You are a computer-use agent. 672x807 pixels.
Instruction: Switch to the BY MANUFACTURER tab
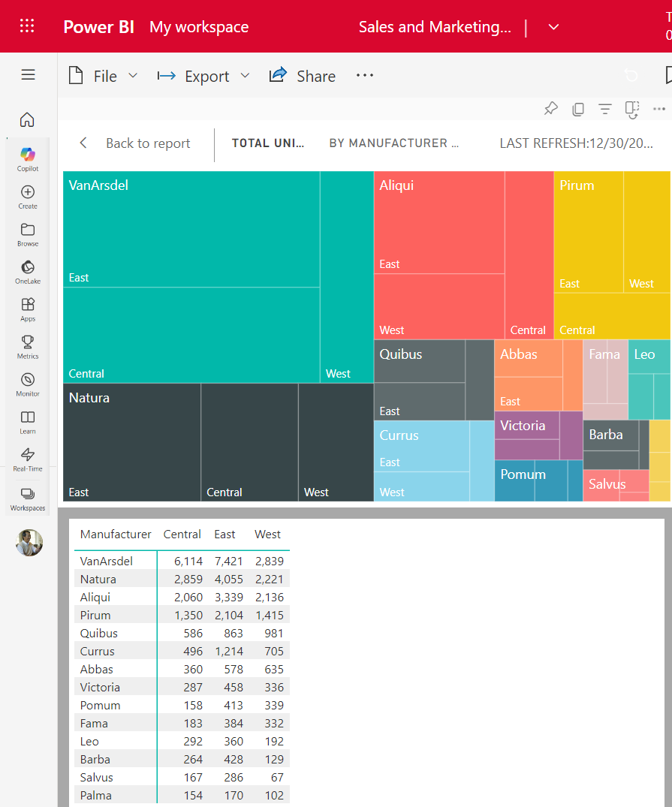click(394, 143)
